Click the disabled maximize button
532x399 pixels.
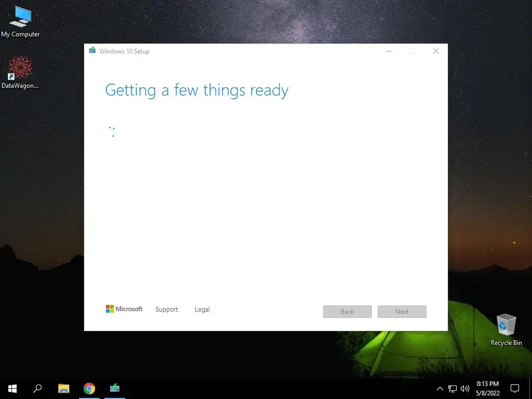(x=412, y=51)
